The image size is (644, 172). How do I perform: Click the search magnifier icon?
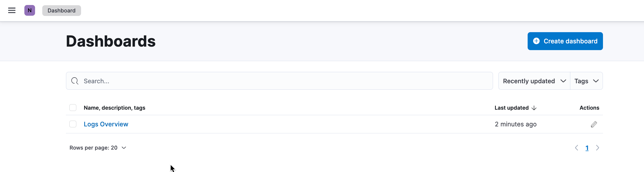(75, 81)
